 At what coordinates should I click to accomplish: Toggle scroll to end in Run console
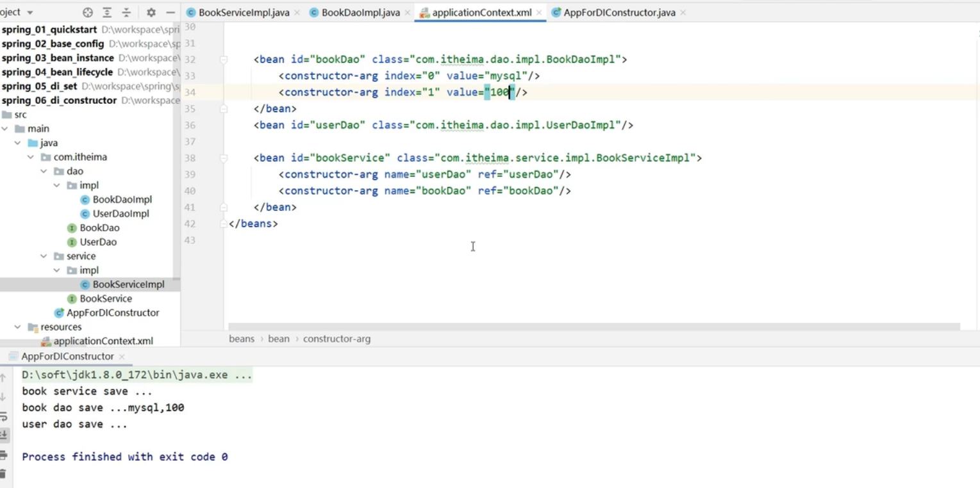pos(3,435)
